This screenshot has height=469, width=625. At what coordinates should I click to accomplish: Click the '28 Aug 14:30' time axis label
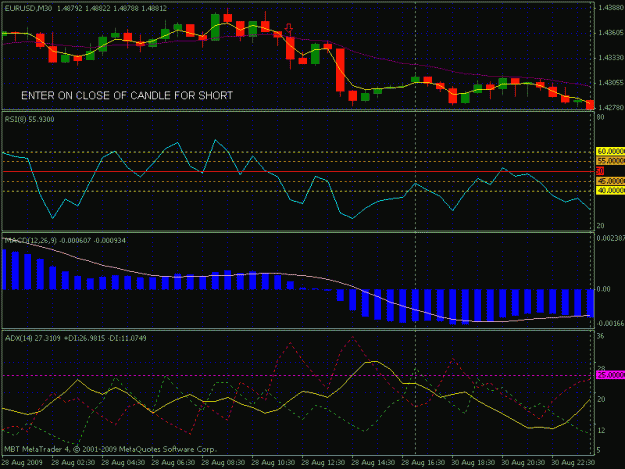[373, 463]
